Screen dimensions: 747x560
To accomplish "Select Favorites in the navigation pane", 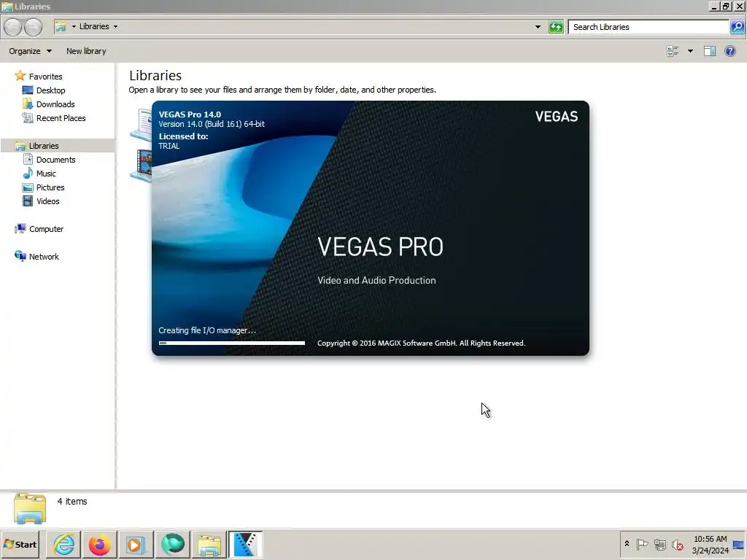I will point(45,76).
